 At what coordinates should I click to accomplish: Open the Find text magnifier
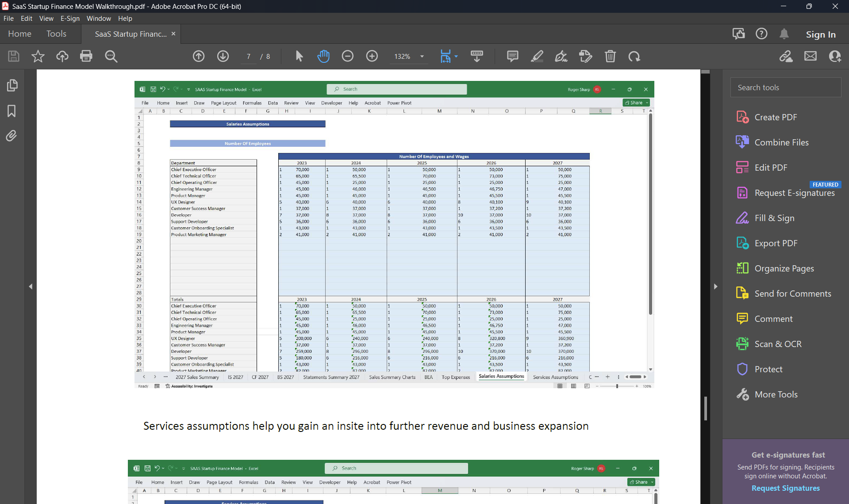click(111, 56)
